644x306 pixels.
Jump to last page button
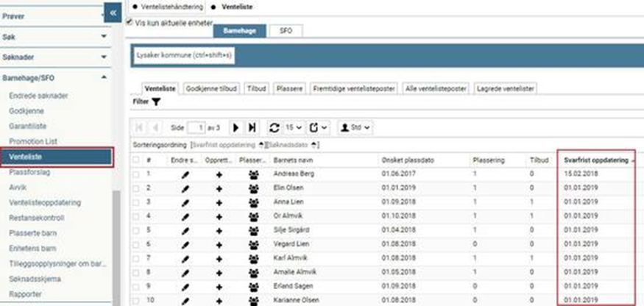[252, 127]
